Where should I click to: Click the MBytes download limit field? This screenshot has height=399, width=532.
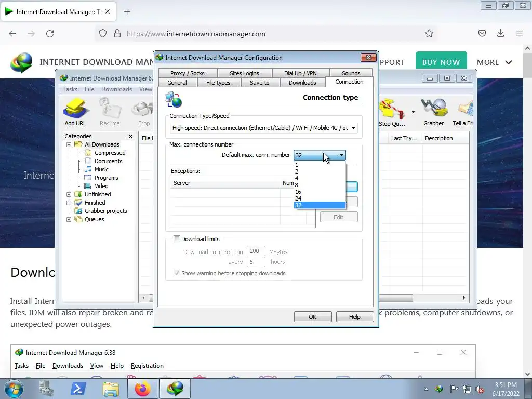(256, 251)
